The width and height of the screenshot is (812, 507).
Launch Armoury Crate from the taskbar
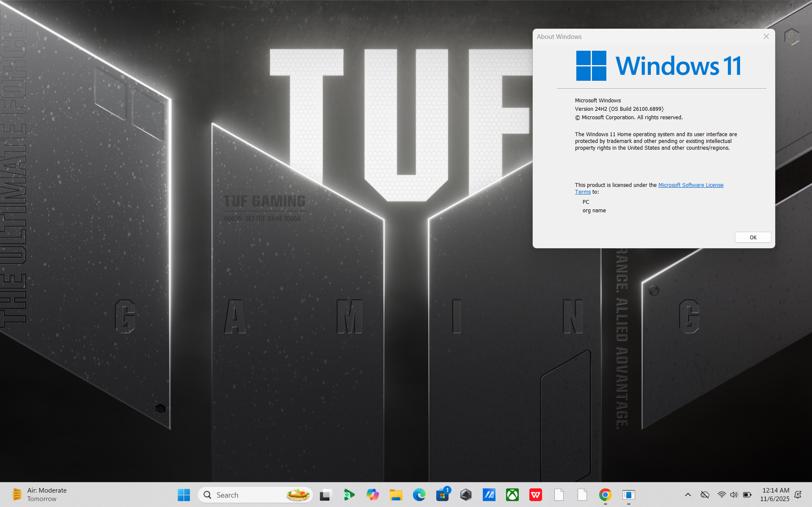pos(466,495)
